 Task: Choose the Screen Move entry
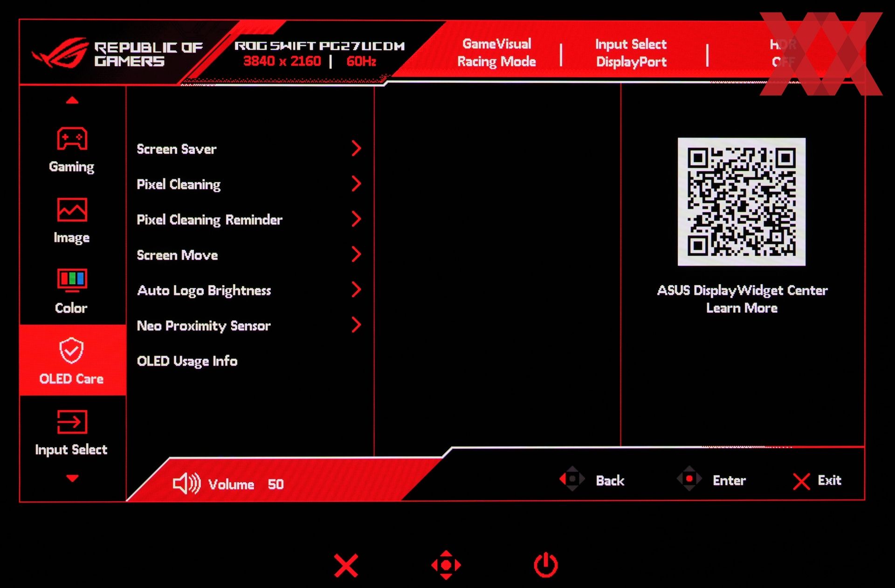[x=249, y=255]
